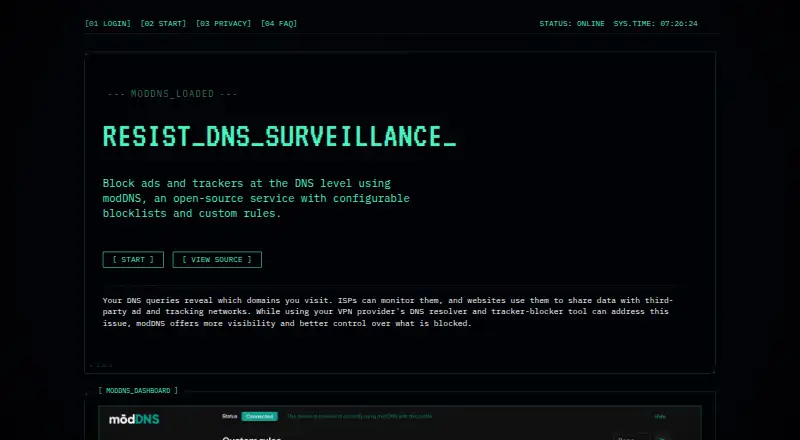Viewport: 800px width, 440px height.
Task: Click the Hide link in dashboard preview
Action: point(660,417)
